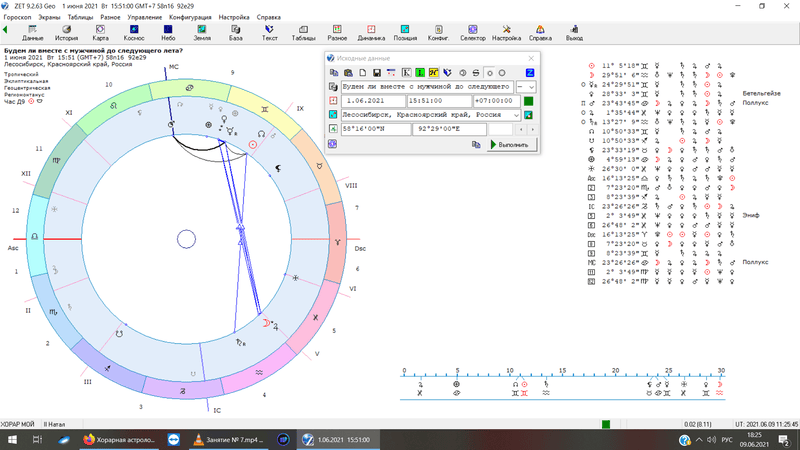Toggle the boxed K button
The width and height of the screenshot is (800, 450).
click(x=406, y=73)
